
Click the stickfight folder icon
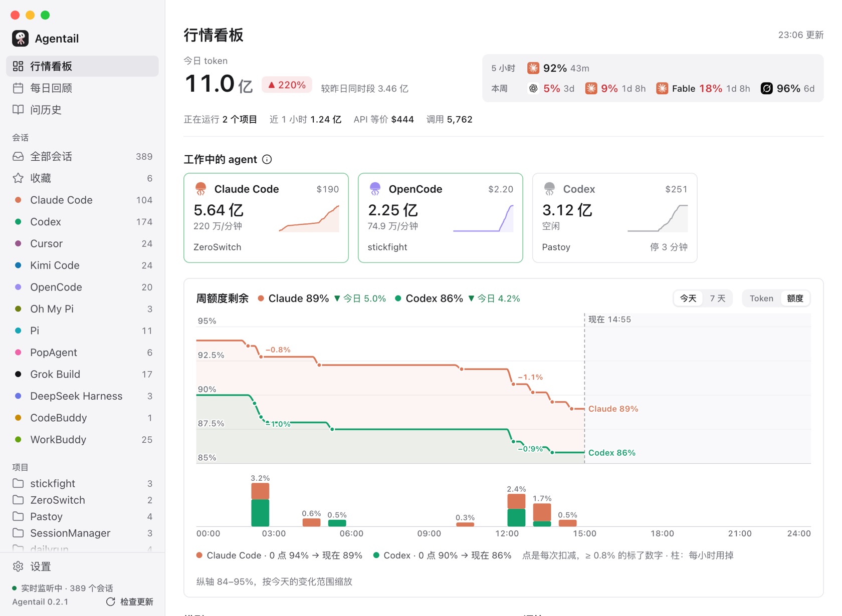pyautogui.click(x=18, y=483)
